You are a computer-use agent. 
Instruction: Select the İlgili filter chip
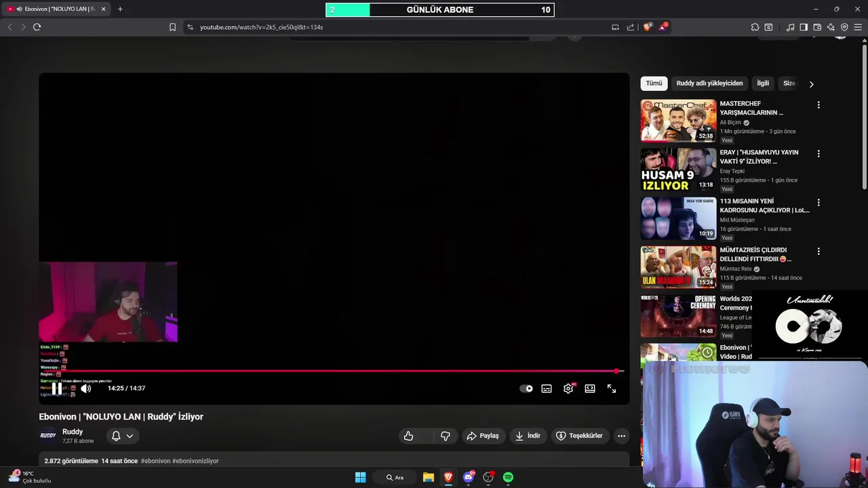tap(763, 83)
